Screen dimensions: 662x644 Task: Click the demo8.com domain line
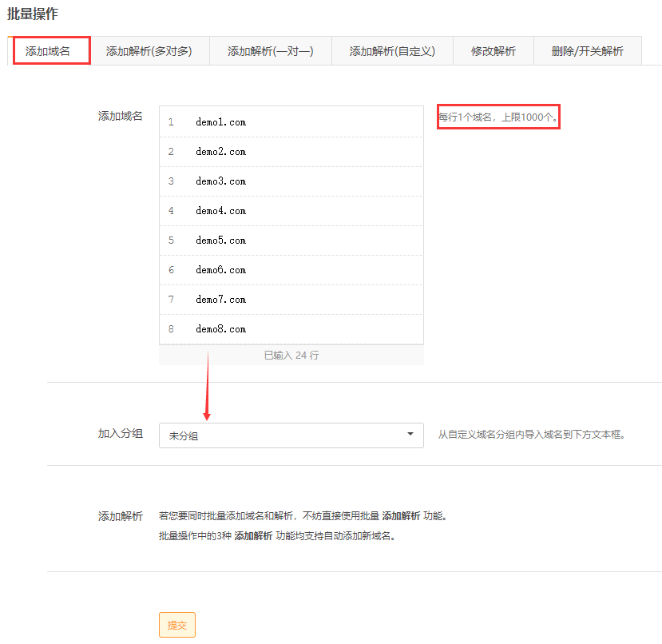[221, 329]
